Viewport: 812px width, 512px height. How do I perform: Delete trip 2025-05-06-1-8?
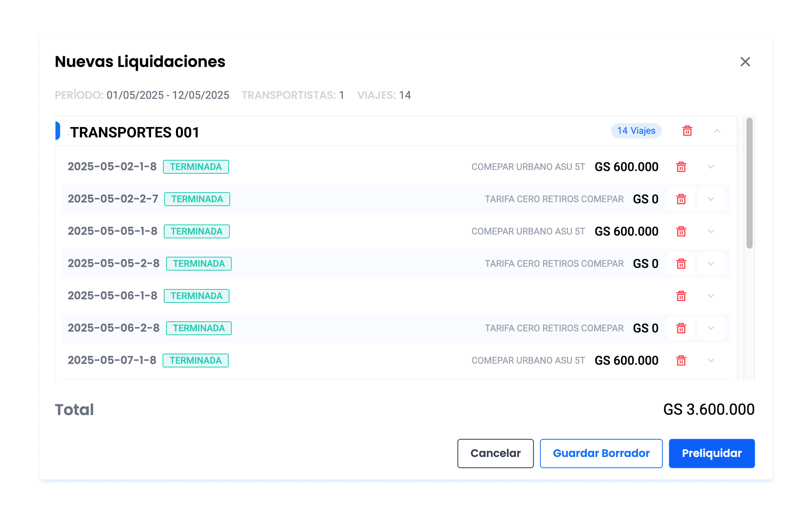[681, 296]
